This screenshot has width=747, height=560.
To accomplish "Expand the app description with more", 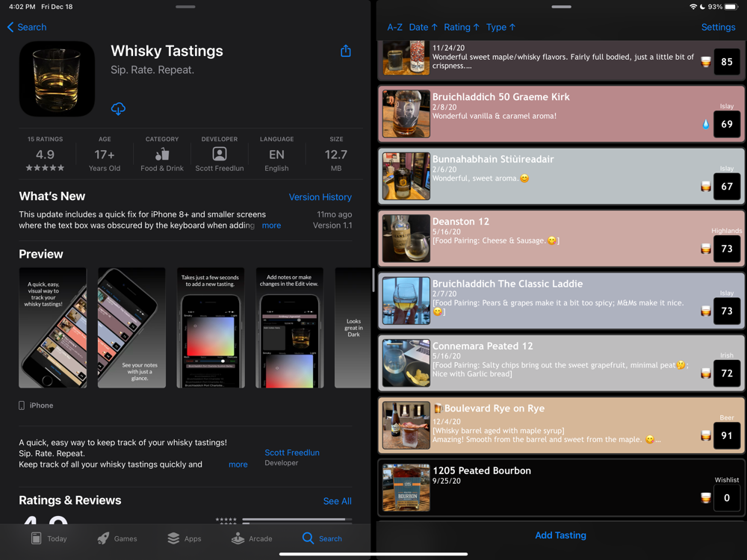I will pos(238,464).
